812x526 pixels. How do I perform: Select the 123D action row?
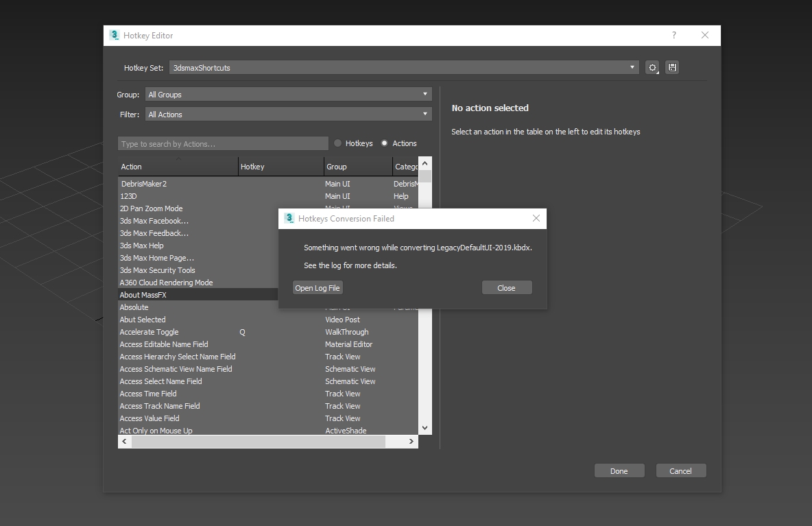click(x=267, y=196)
